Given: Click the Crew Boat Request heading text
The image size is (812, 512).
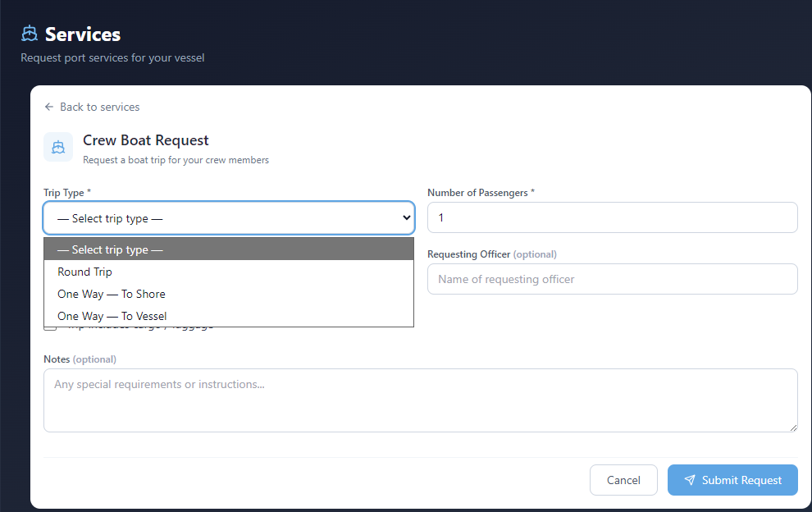Looking at the screenshot, I should [x=145, y=140].
